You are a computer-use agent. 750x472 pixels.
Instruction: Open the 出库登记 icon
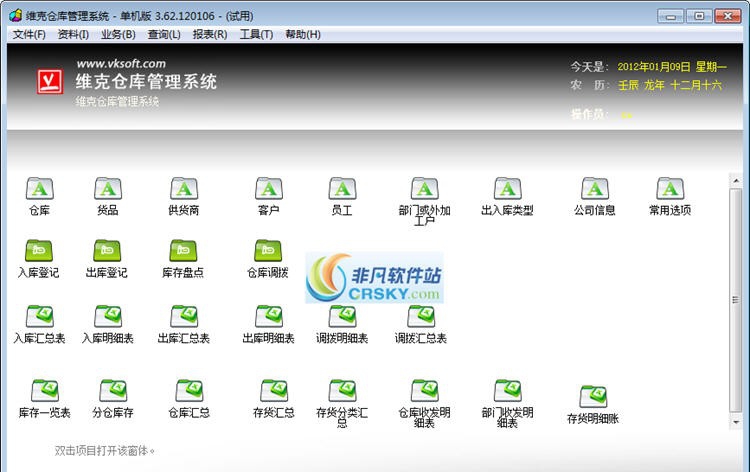(107, 251)
